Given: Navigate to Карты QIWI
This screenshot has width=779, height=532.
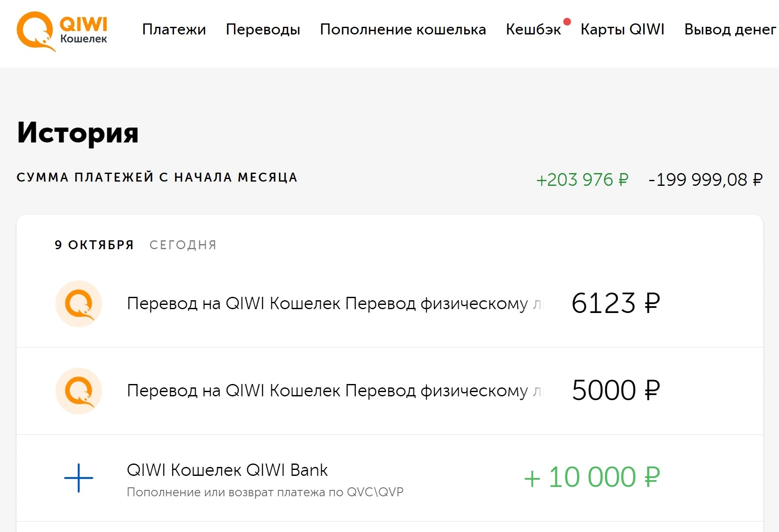Looking at the screenshot, I should point(622,29).
